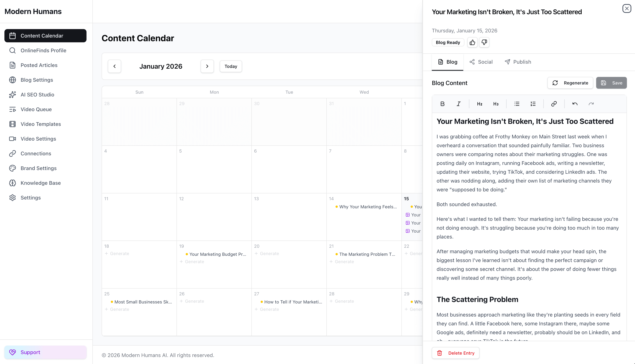Generate another entry for January 27
This screenshot has height=364, width=635.
(x=267, y=309)
